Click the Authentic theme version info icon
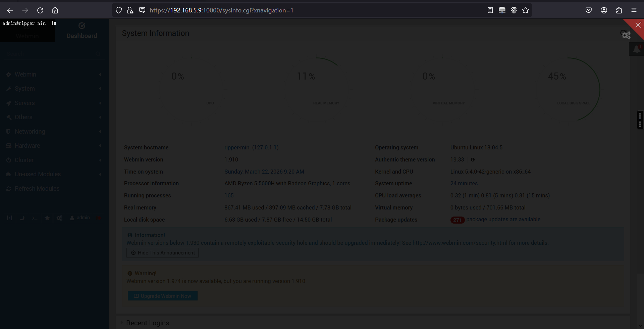Image resolution: width=644 pixels, height=329 pixels. click(x=473, y=160)
